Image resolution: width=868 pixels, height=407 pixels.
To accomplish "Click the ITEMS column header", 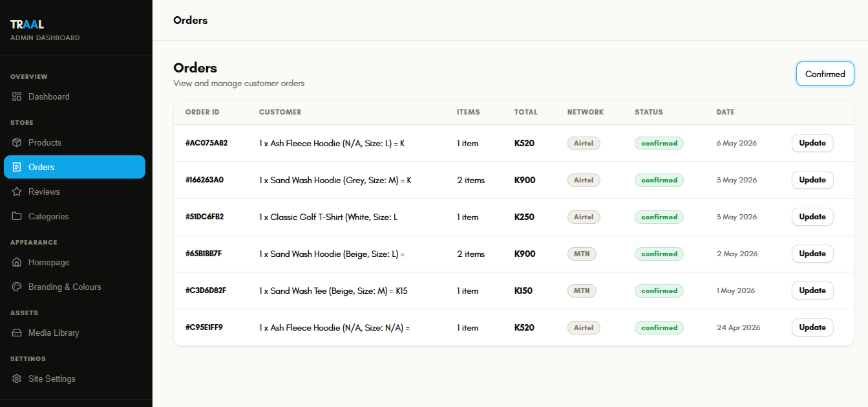I will coord(469,112).
